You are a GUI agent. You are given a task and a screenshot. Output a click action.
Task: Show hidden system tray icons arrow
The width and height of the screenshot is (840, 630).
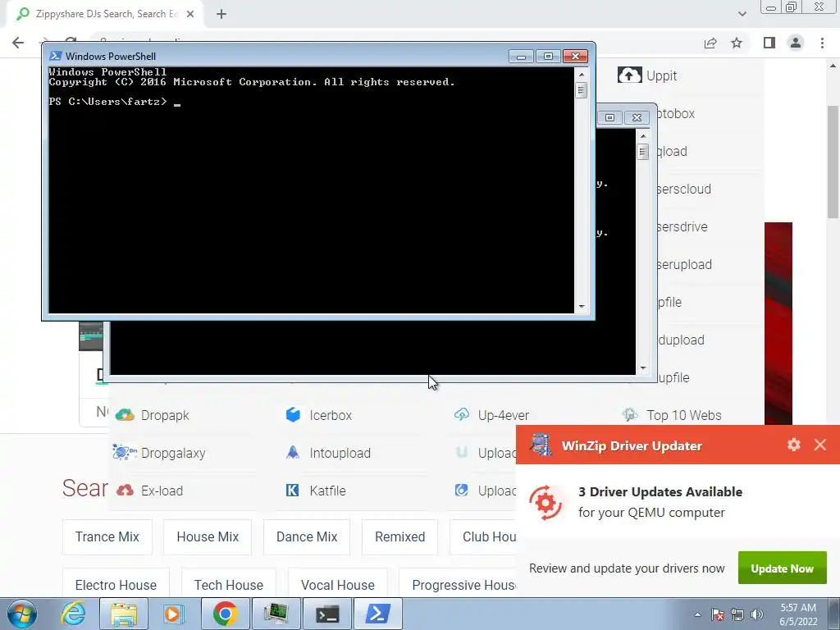[697, 614]
